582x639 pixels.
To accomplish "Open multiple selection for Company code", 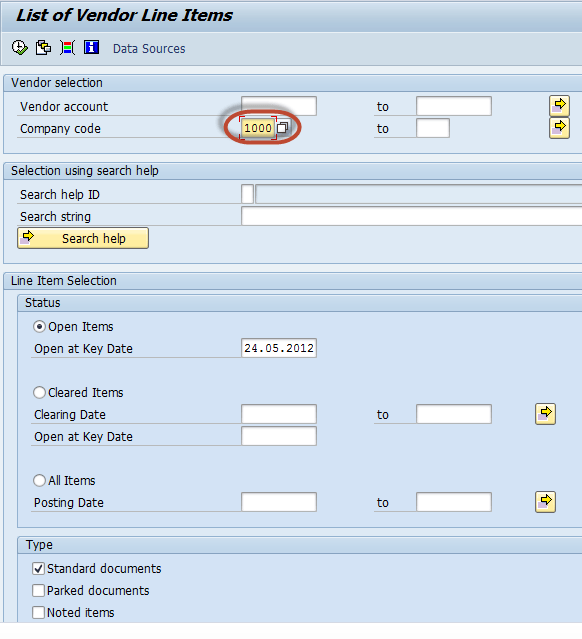I will click(559, 128).
